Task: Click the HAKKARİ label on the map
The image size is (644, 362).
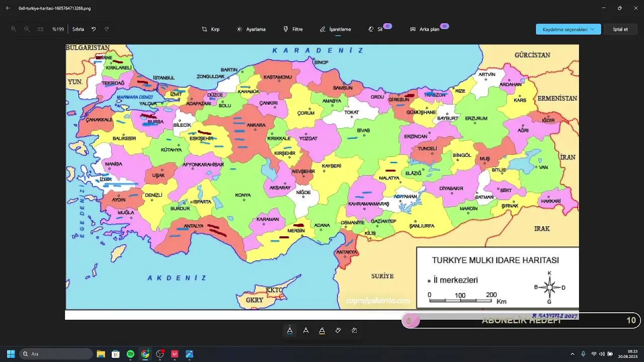Action: [551, 201]
